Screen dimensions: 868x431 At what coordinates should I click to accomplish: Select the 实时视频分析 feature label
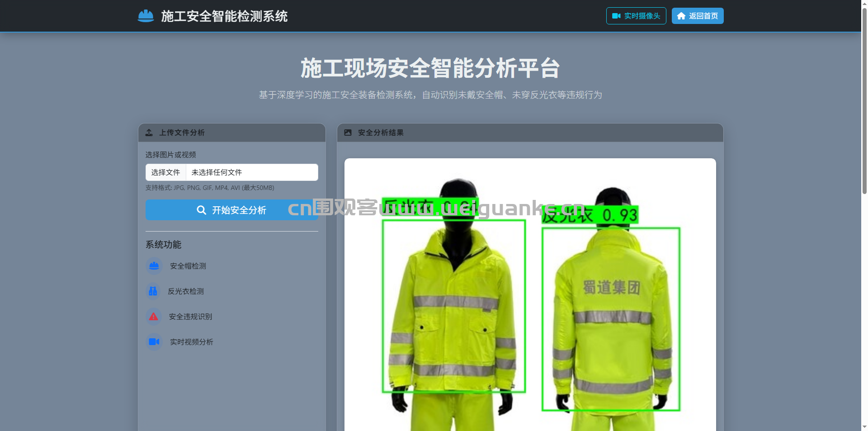click(191, 342)
